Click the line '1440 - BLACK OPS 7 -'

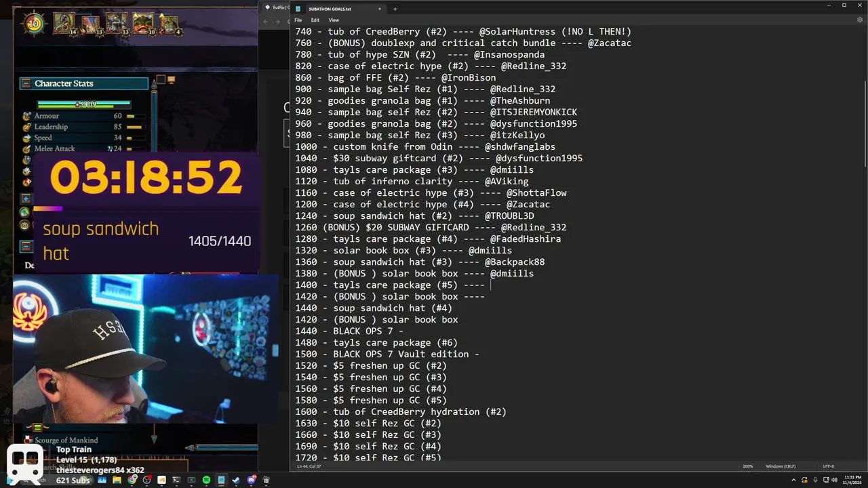[349, 331]
